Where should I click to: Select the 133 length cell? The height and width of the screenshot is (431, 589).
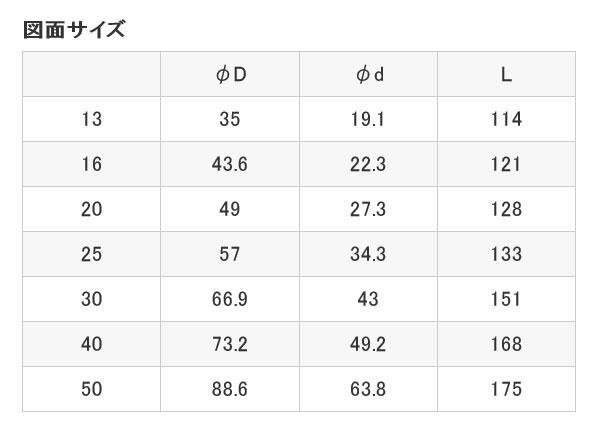[506, 254]
